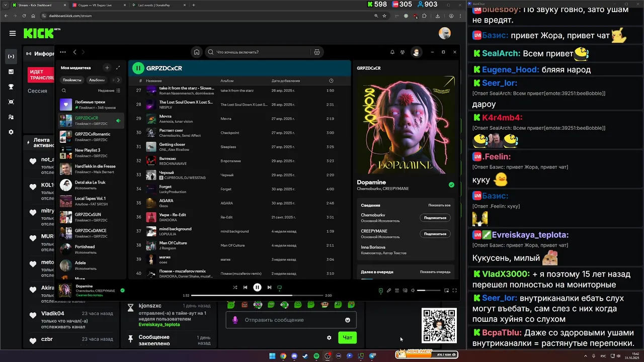
Task: Create playlist with the plus button
Action: point(107,67)
